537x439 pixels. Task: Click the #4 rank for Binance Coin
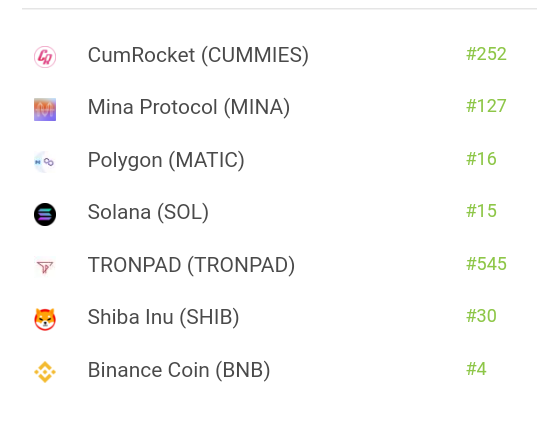point(476,369)
